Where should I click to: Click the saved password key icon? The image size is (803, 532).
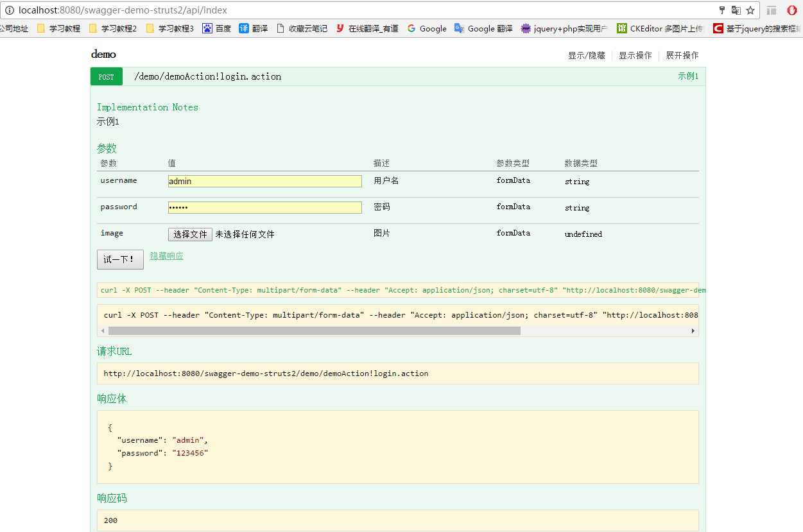click(x=723, y=10)
